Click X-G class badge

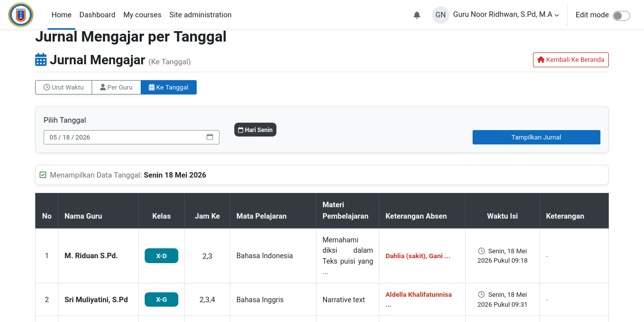[x=161, y=299]
